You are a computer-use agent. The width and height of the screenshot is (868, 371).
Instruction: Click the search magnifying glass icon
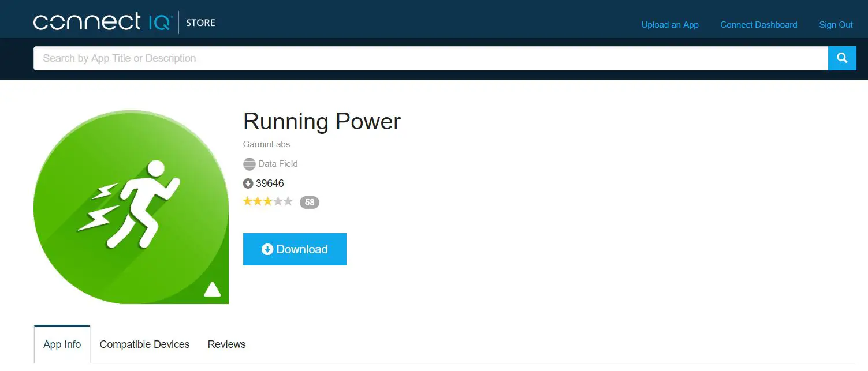pyautogui.click(x=841, y=58)
